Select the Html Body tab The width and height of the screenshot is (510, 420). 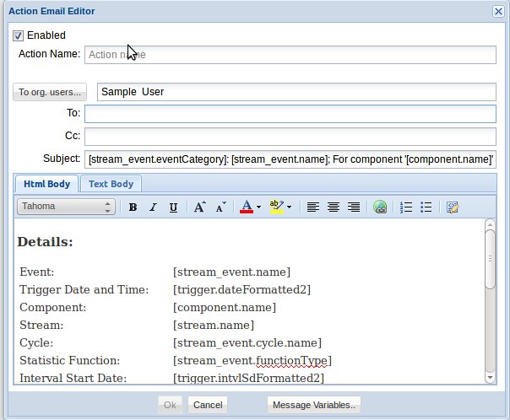click(x=46, y=184)
